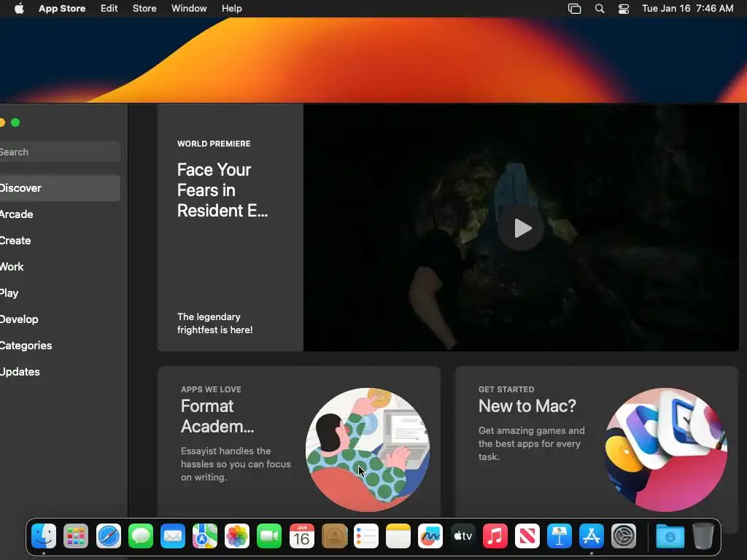This screenshot has width=747, height=560.
Task: Open Music app in Dock
Action: [x=495, y=536]
